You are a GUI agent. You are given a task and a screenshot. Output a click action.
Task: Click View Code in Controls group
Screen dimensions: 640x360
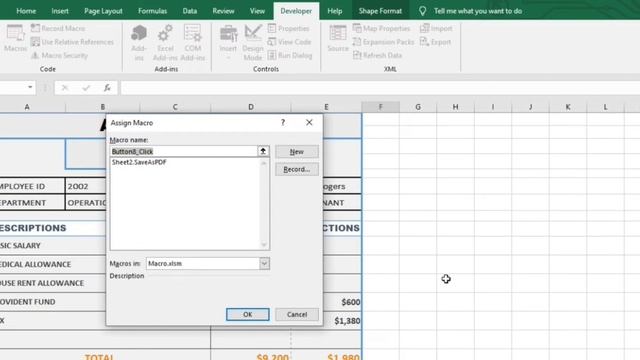point(289,42)
